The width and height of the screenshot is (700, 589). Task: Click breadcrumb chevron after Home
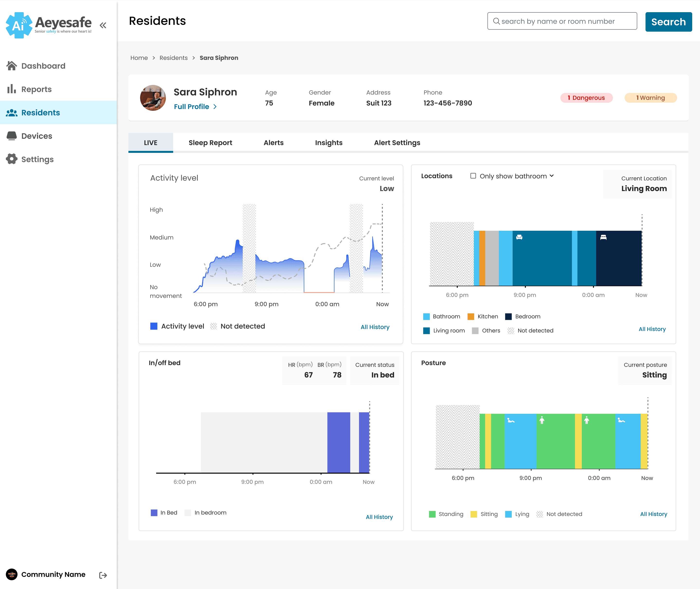(153, 58)
